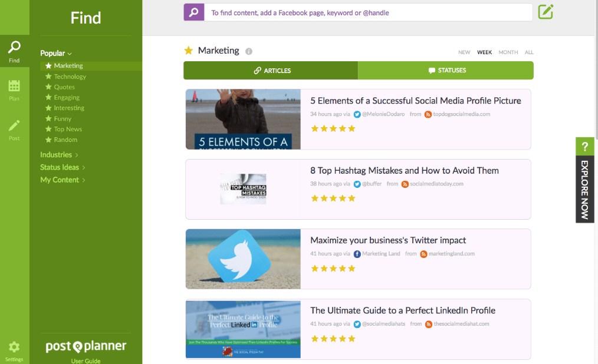Viewport: 598px width, 364px height.
Task: Filter by NEW time range
Action: [x=464, y=52]
